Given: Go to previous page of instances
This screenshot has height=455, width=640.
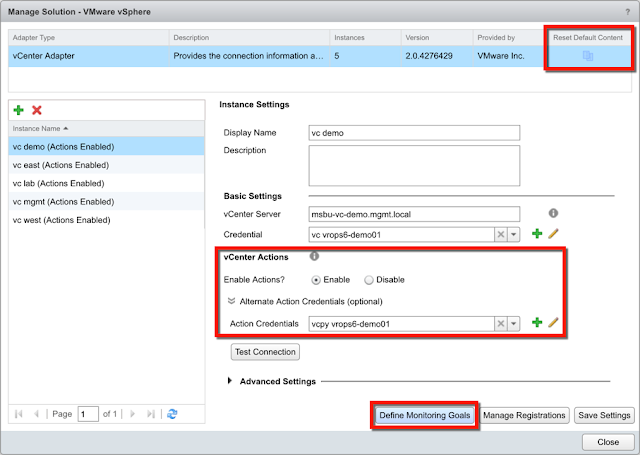Looking at the screenshot, I should click(36, 414).
